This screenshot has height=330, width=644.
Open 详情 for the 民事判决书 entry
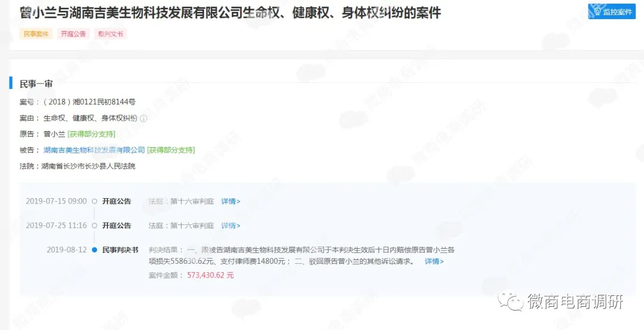[434, 261]
